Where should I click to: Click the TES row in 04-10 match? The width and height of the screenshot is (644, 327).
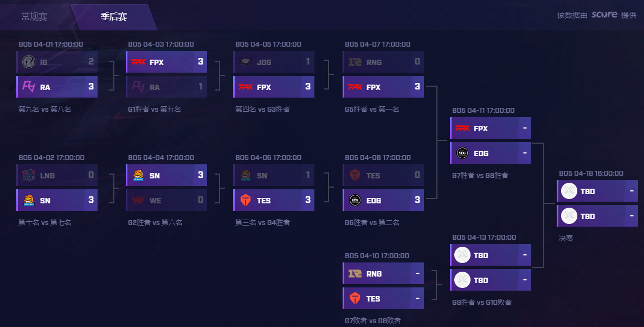[383, 299]
